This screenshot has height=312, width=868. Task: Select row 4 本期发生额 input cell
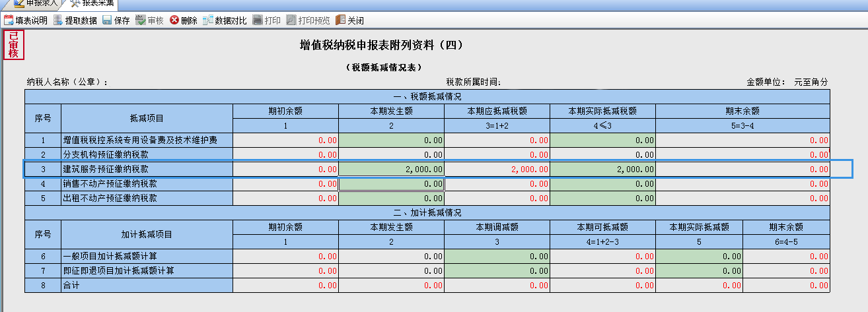pos(391,184)
